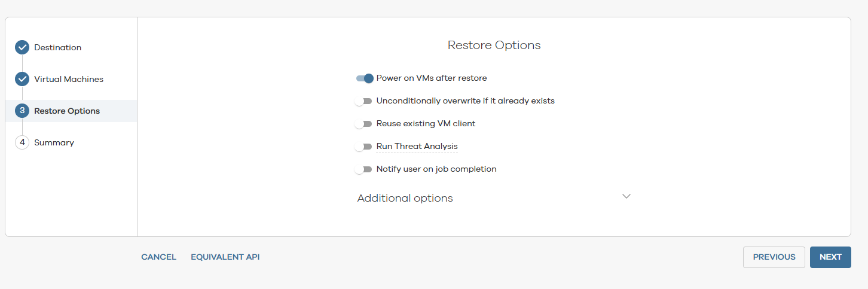The image size is (868, 289).
Task: Go to the Destination step
Action: 57,47
